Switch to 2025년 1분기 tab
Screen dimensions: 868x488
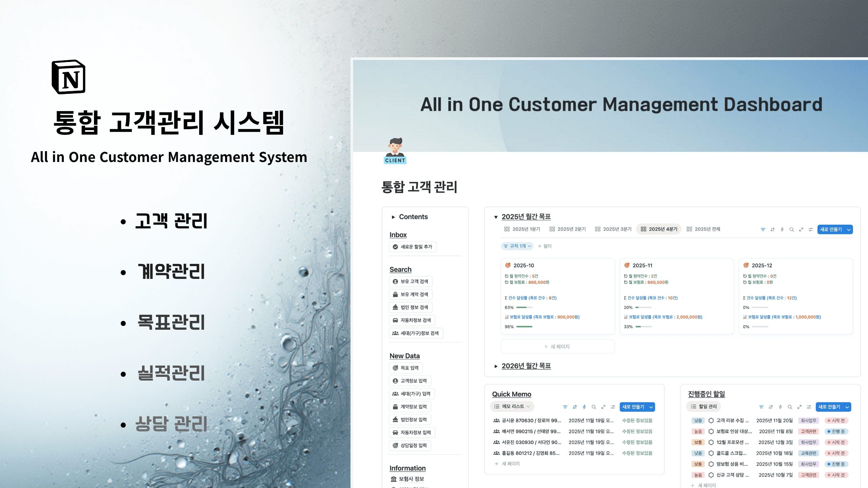(x=522, y=229)
